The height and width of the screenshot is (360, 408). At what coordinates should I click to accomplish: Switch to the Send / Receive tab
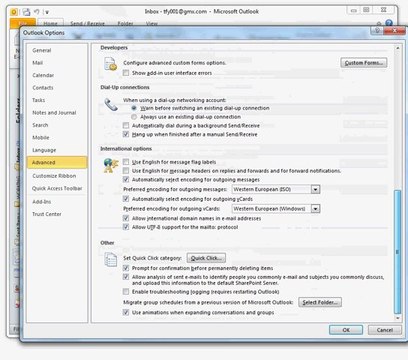(x=87, y=23)
